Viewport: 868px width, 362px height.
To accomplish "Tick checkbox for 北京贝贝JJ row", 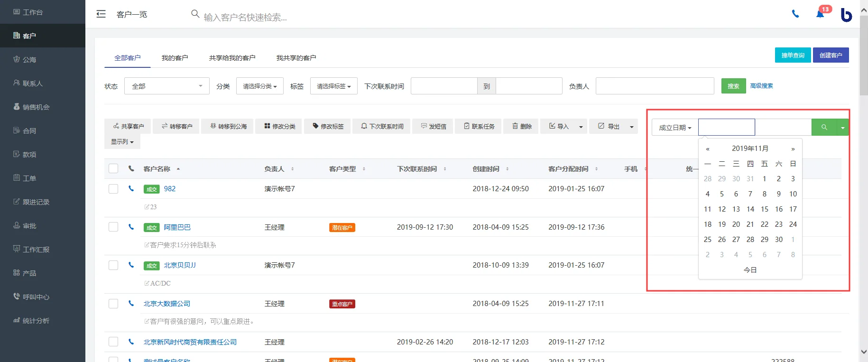I will tap(113, 265).
